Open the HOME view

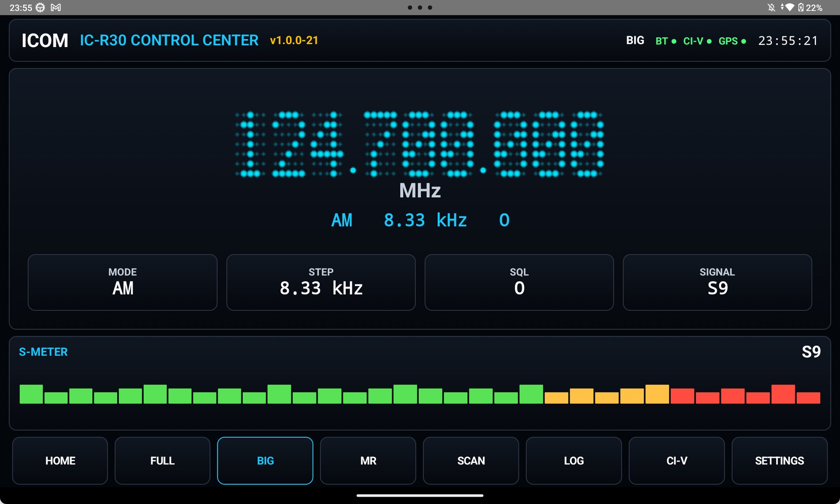coord(60,461)
